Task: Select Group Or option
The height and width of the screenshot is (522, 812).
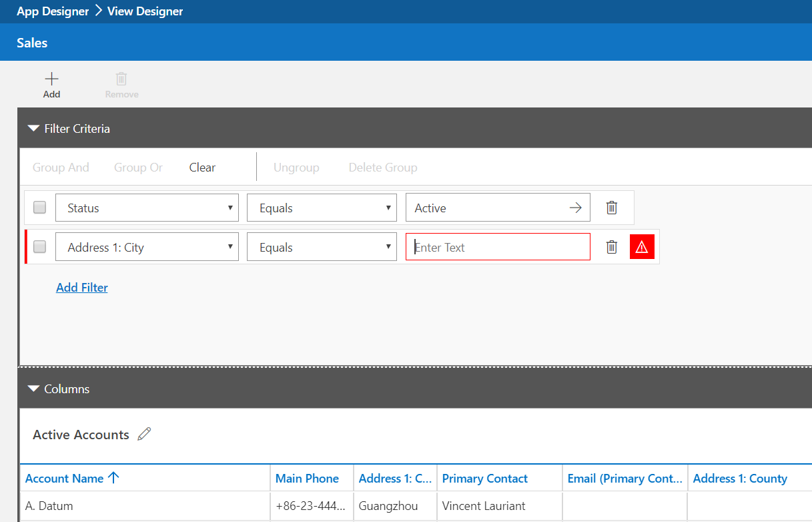Action: (138, 168)
